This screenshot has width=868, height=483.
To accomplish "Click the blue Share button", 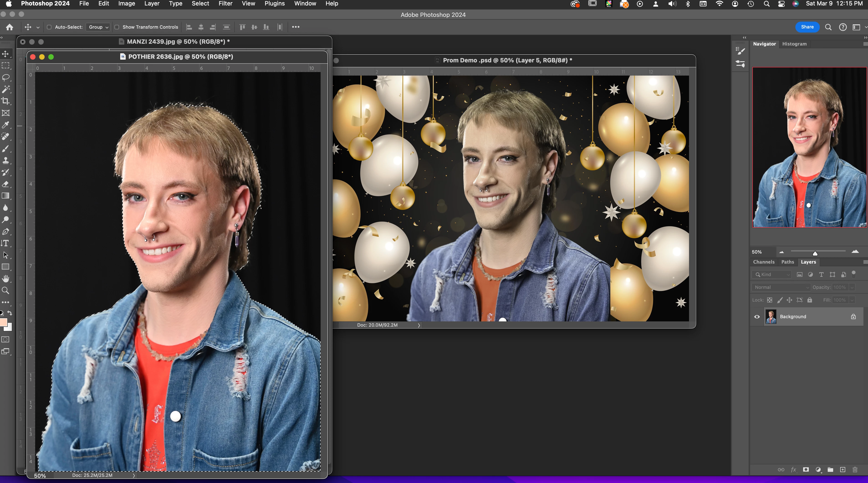I will click(807, 27).
